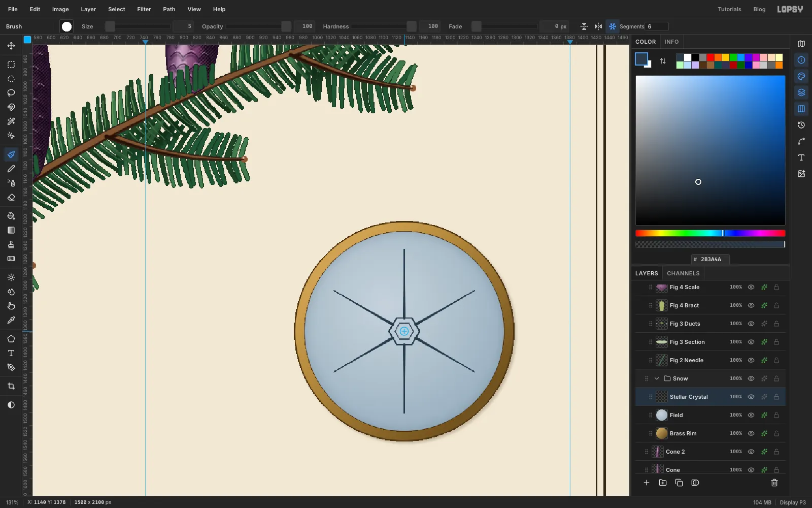
Task: Open the Tutorials link
Action: click(729, 9)
